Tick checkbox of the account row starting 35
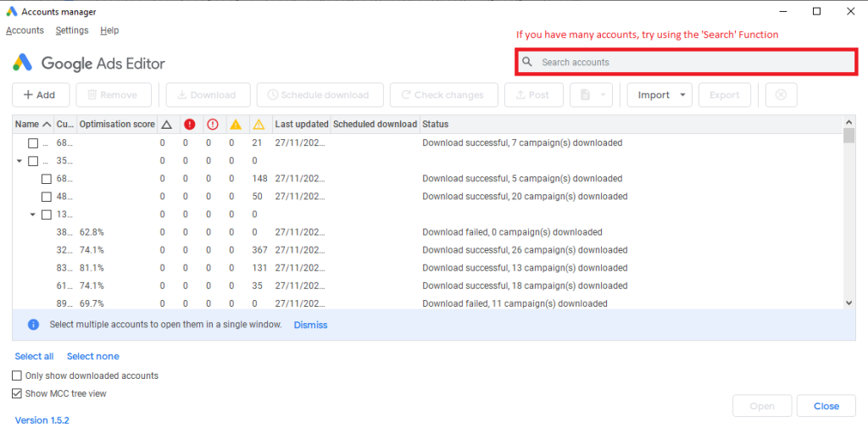This screenshot has height=434, width=868. (x=33, y=161)
